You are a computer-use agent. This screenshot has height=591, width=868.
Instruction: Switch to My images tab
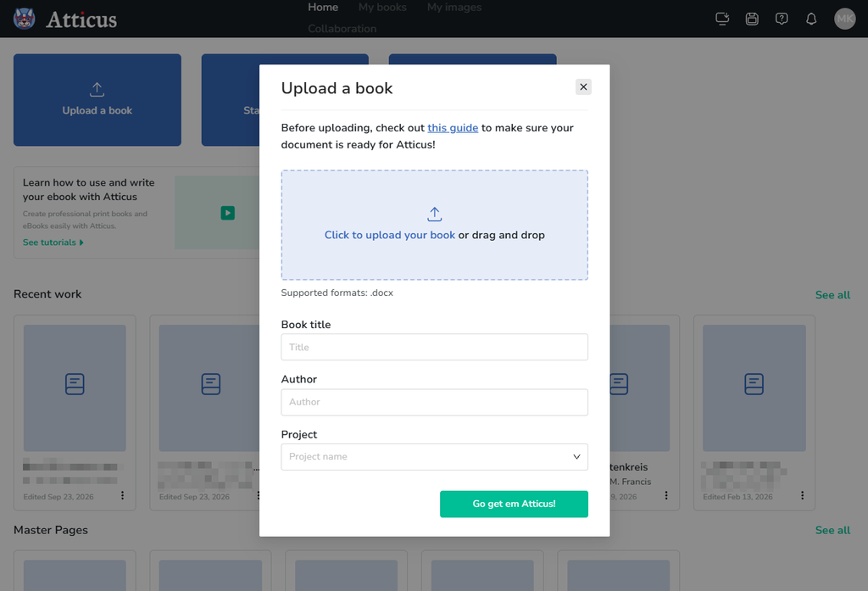[454, 7]
